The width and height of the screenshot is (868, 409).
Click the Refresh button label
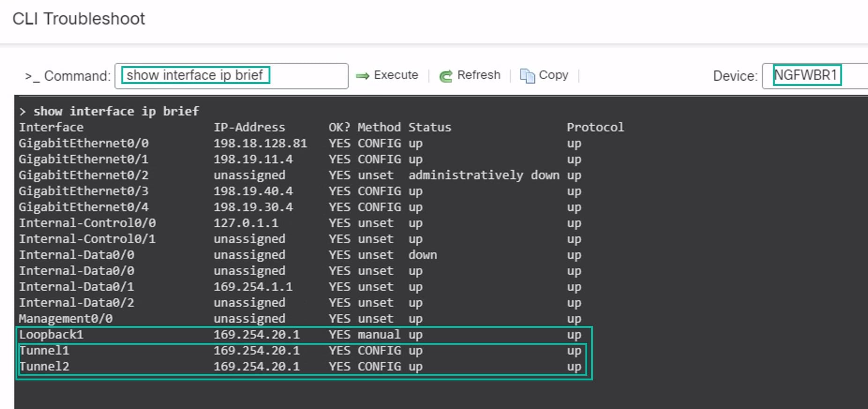pyautogui.click(x=479, y=75)
